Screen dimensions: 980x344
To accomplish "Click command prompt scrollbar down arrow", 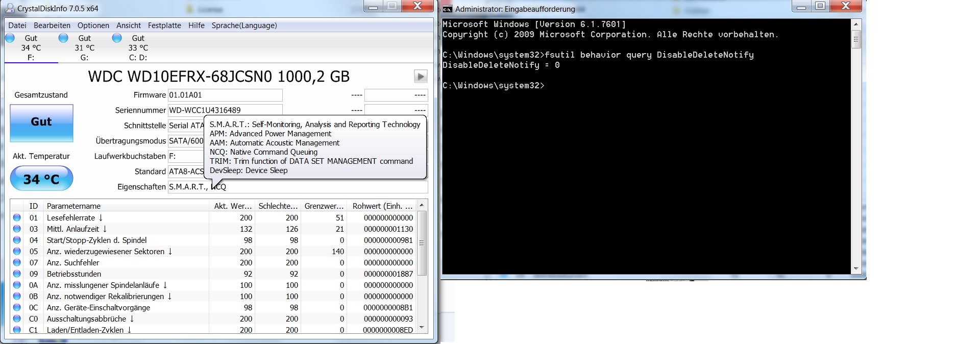I will click(856, 269).
